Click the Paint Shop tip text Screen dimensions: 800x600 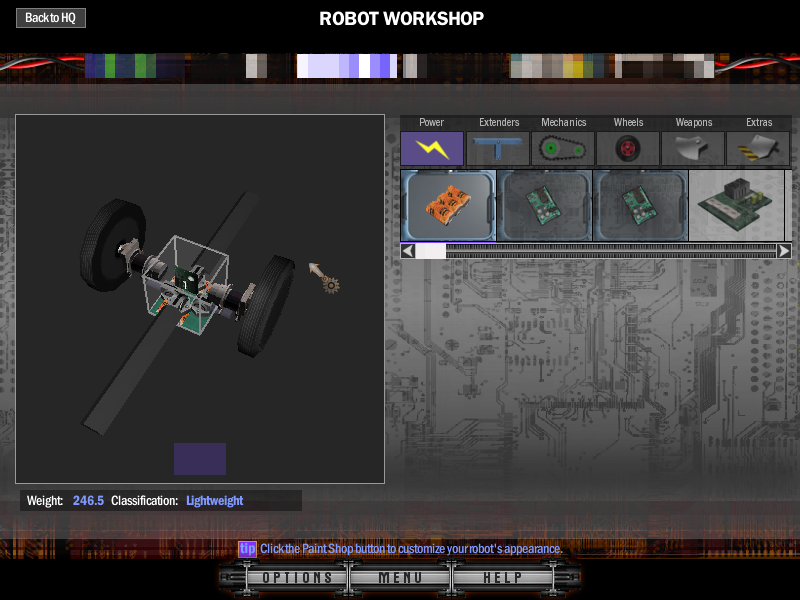pos(411,549)
